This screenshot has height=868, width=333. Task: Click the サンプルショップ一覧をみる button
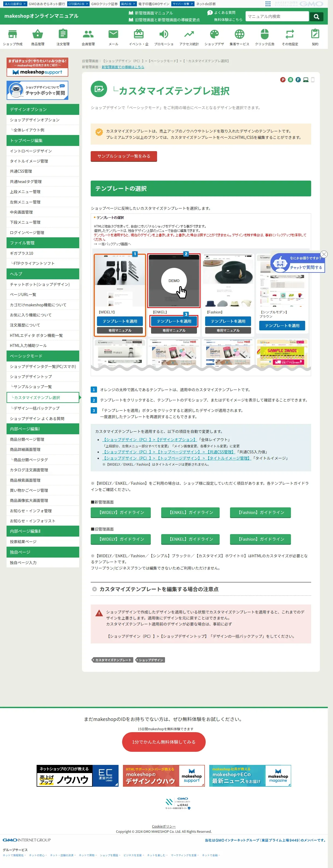point(124,156)
